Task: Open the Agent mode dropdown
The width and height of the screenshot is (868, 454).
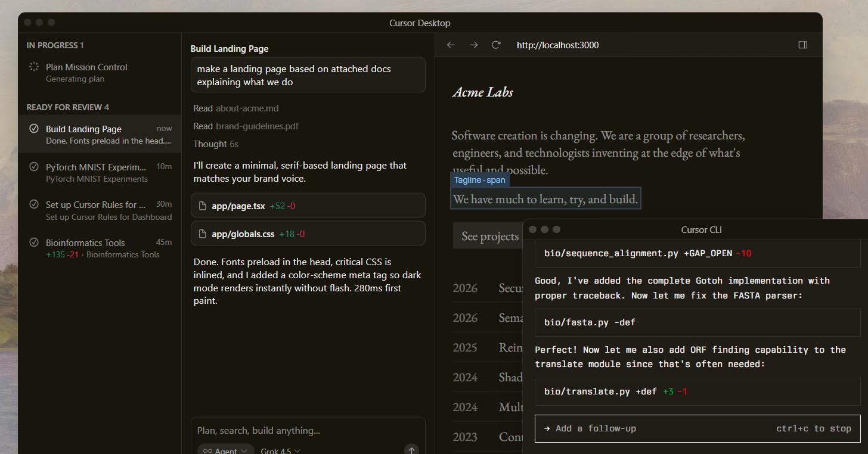Action: (226, 450)
